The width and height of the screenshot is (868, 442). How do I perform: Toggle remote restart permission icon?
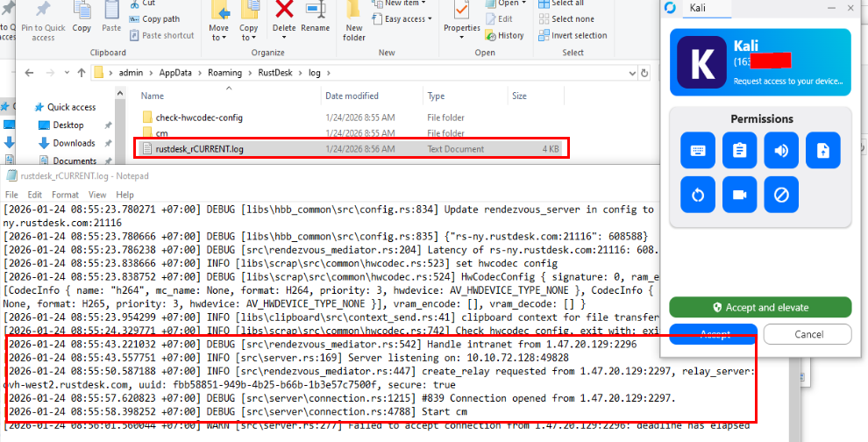[x=698, y=195]
